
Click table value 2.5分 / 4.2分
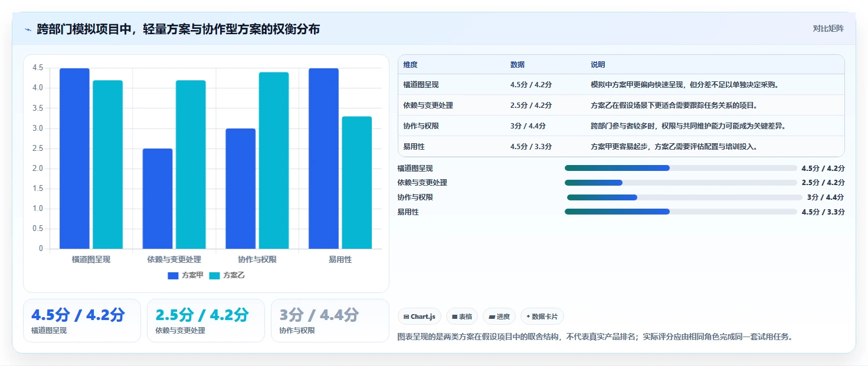[x=531, y=105]
